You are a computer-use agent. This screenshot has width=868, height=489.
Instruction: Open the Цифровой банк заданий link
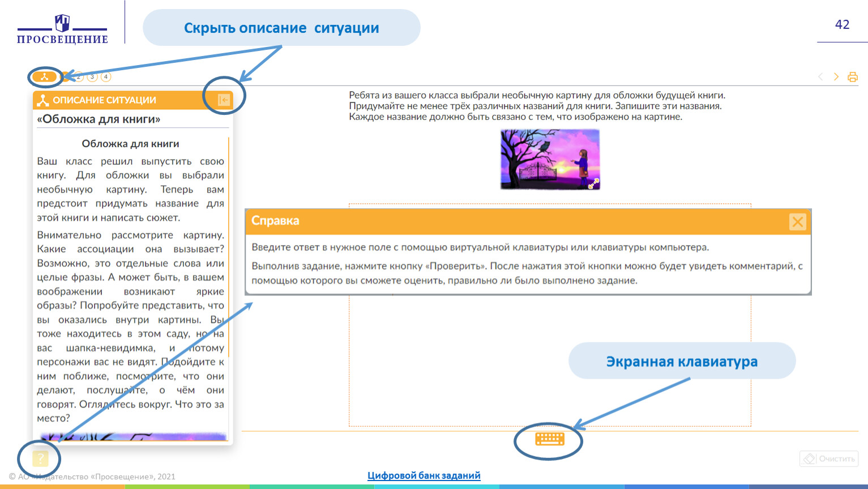click(424, 475)
